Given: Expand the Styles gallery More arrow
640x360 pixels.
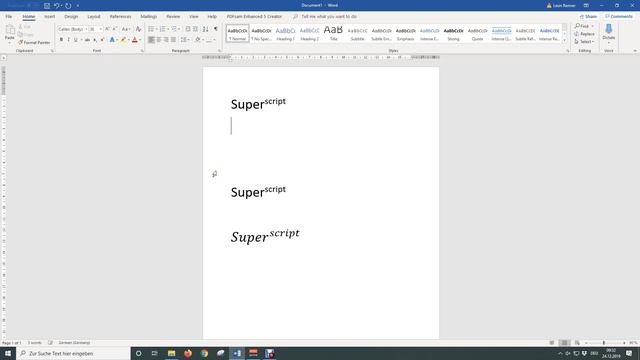Looking at the screenshot, I should pos(564,40).
